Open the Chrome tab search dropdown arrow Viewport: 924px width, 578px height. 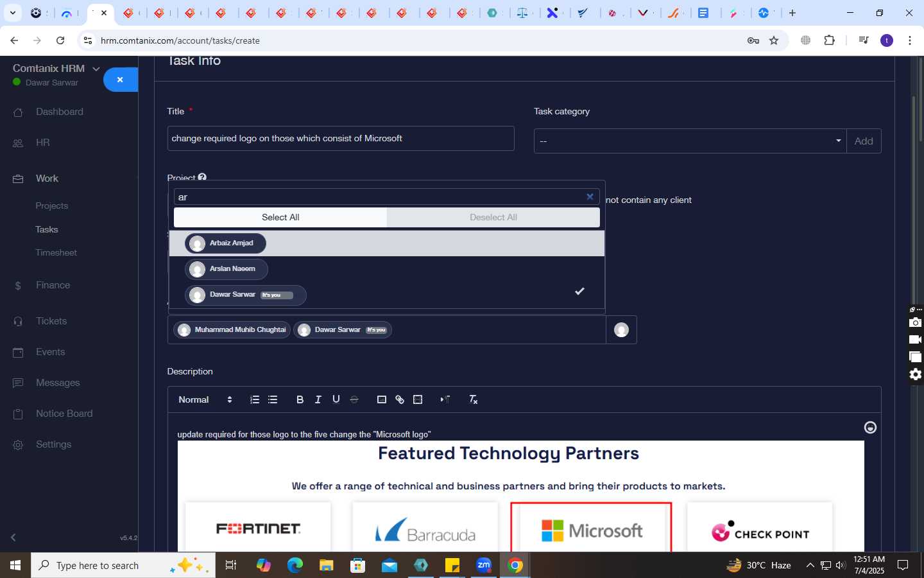point(13,13)
